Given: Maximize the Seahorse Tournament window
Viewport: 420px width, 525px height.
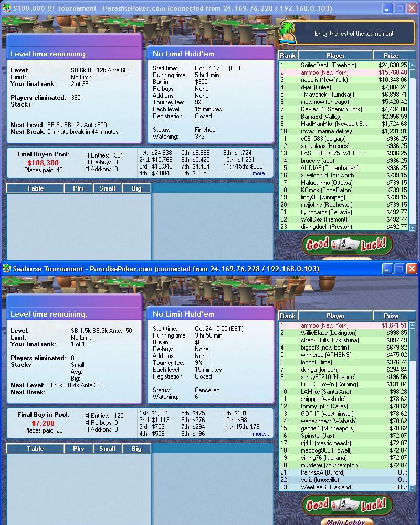Looking at the screenshot, I should point(400,269).
